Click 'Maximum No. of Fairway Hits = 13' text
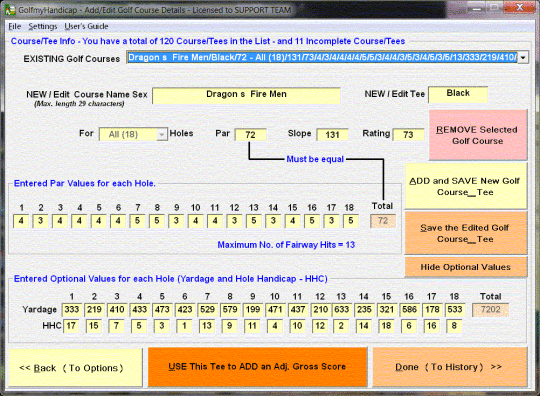Screen dimensions: 540x396 point(286,245)
